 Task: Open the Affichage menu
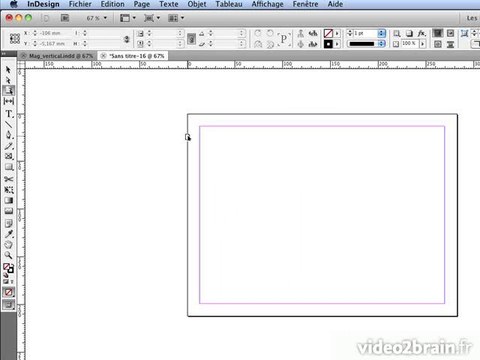click(267, 4)
